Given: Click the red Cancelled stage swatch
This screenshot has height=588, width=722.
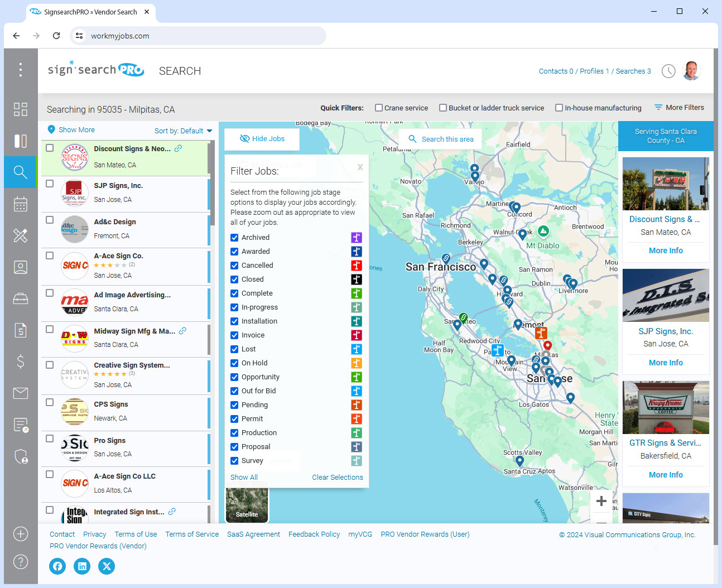Looking at the screenshot, I should tap(357, 266).
